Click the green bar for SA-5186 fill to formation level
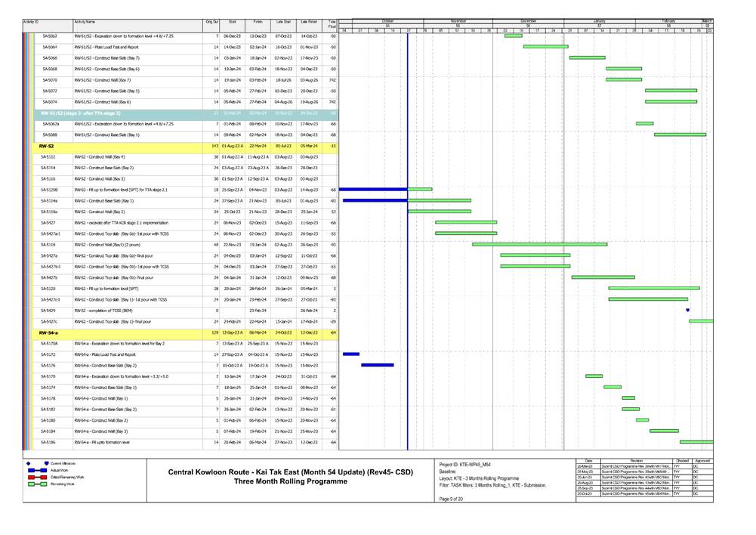 [696, 441]
